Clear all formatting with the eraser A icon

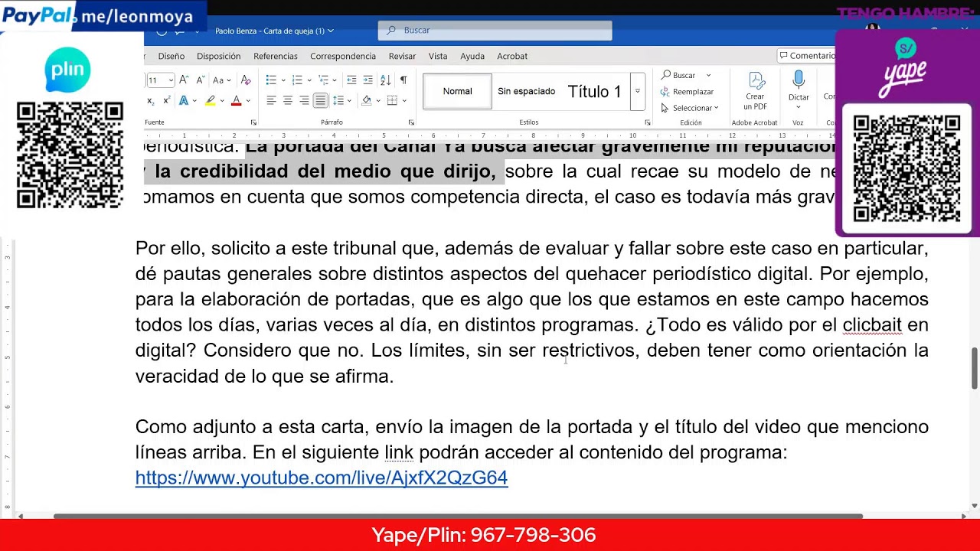[246, 80]
